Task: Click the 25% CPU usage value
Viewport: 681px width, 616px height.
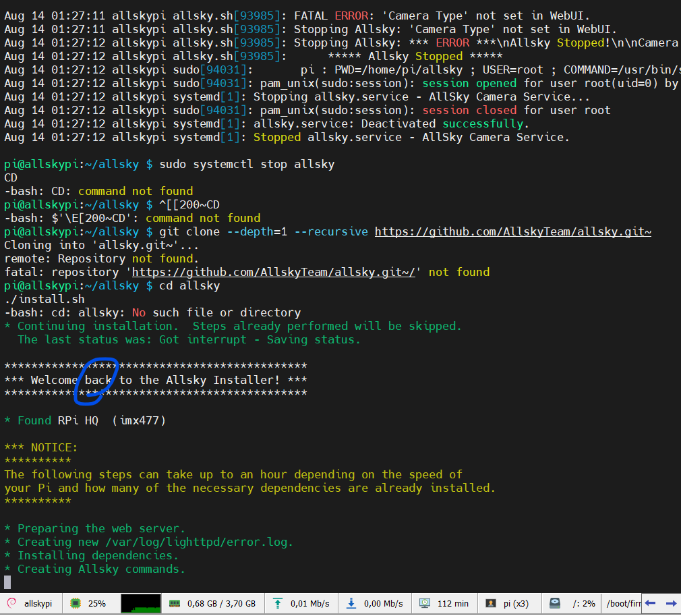Action: pos(97,604)
